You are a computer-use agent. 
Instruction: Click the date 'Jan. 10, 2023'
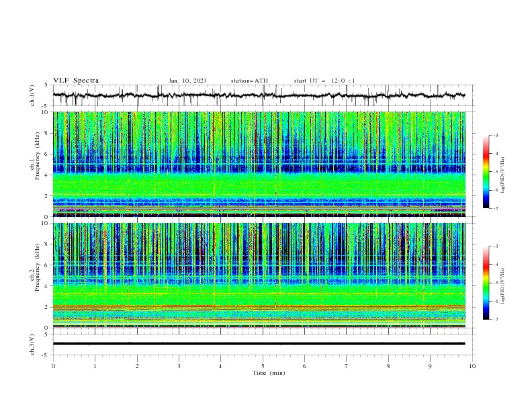tap(187, 81)
